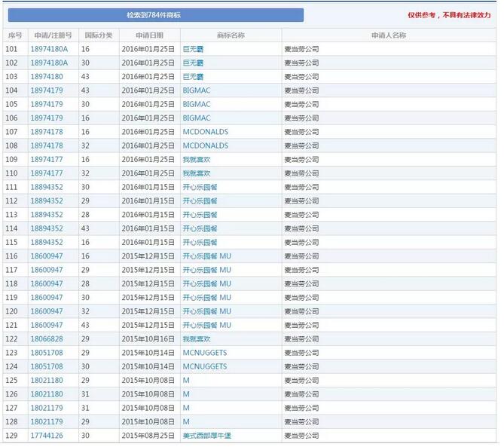Open BIGMAC trademark in row 105
Screen dimensions: 504x447
(x=197, y=105)
